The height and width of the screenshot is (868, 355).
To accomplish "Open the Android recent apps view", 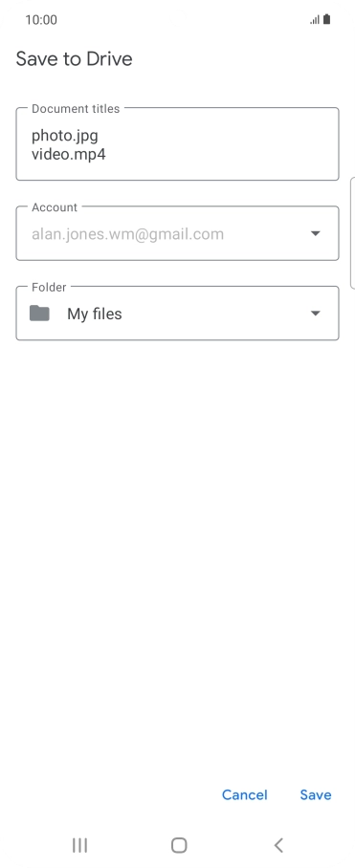I will click(x=79, y=845).
